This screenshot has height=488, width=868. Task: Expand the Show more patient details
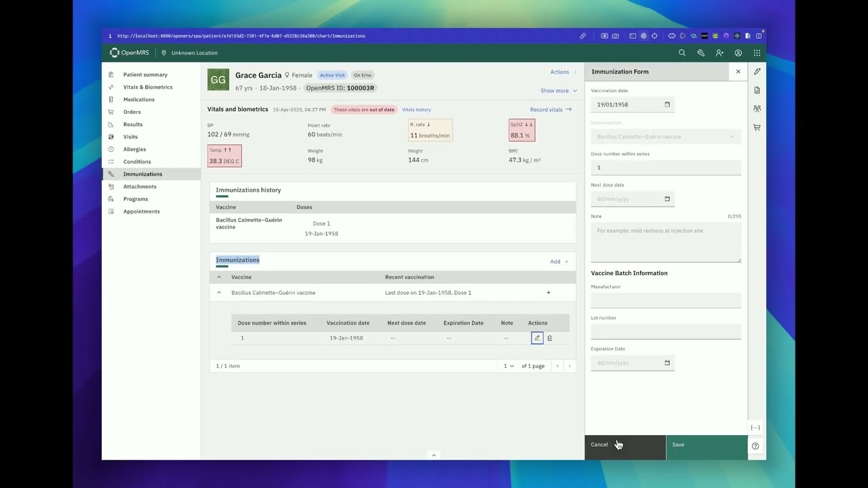pyautogui.click(x=559, y=91)
